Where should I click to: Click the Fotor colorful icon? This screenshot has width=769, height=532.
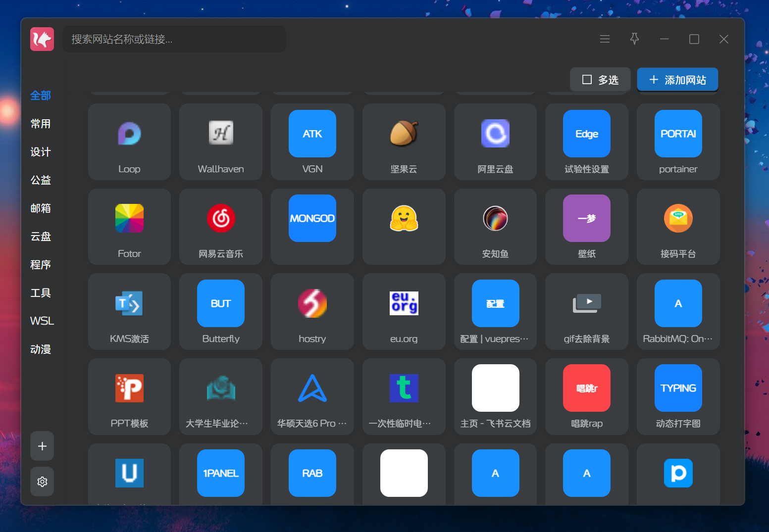(x=129, y=218)
